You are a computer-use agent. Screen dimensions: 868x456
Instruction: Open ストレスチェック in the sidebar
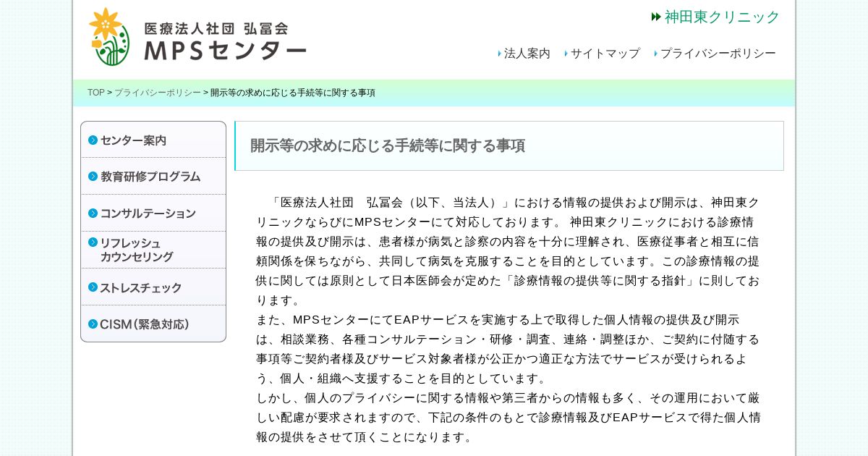[153, 287]
